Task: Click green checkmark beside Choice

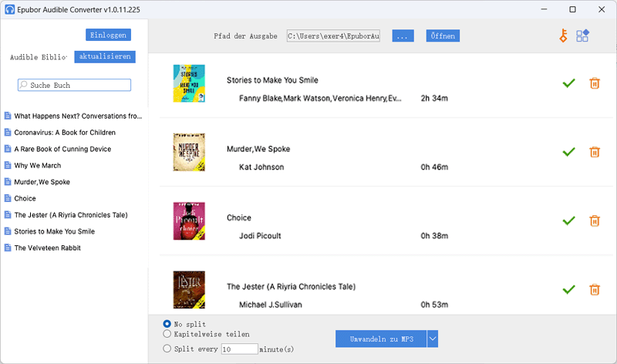Action: [x=569, y=221]
